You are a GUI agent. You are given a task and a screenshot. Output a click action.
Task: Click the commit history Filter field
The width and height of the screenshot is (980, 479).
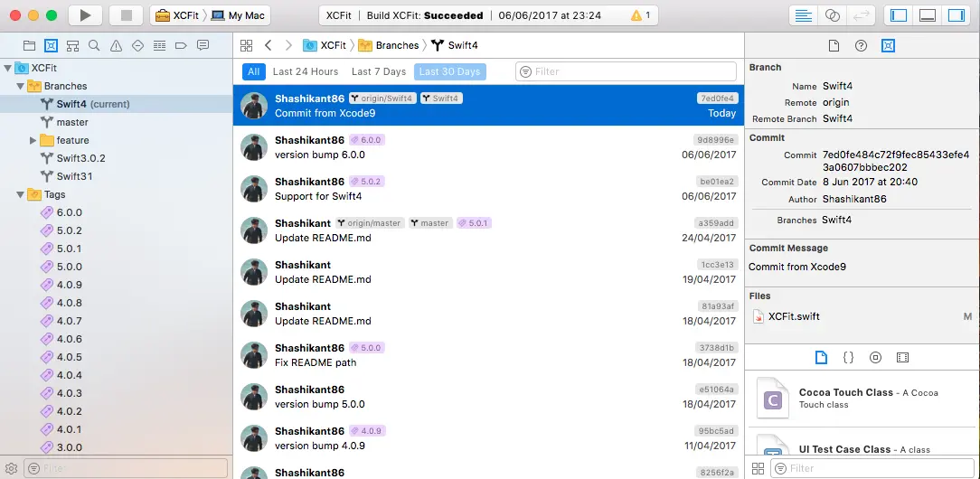click(x=626, y=71)
